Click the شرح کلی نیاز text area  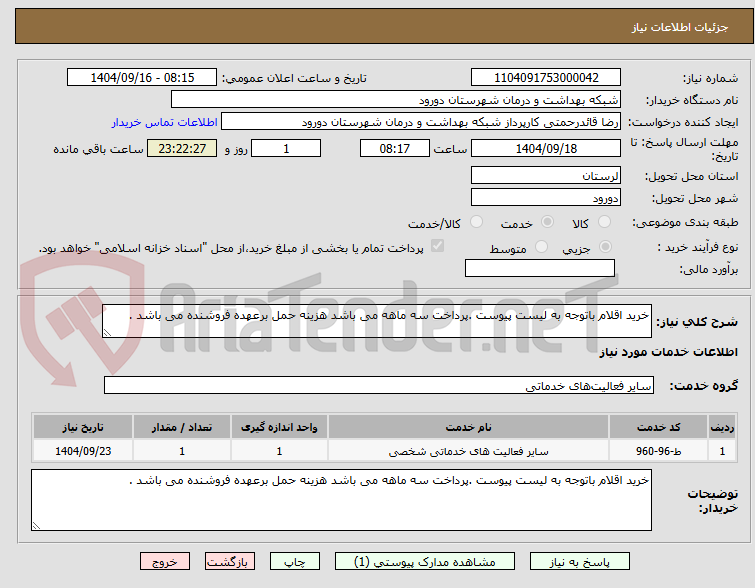pyautogui.click(x=377, y=321)
